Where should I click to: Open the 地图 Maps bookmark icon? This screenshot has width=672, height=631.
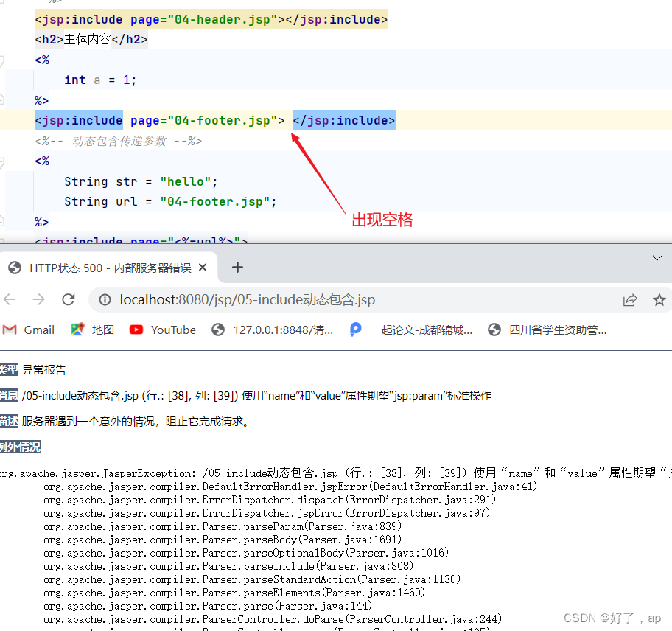(77, 330)
